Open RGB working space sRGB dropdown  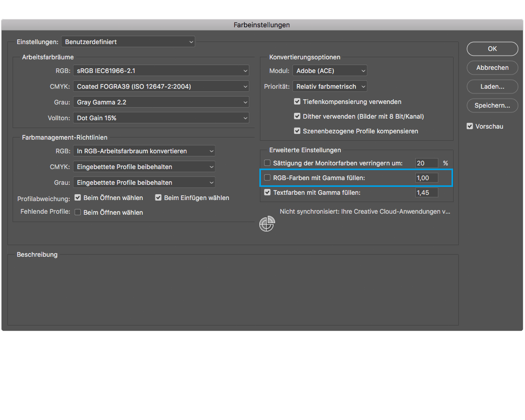162,70
